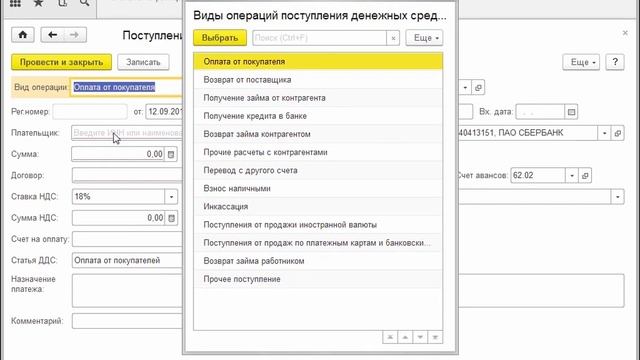Select Взнос наличными
This screenshot has width=640, height=360.
pyautogui.click(x=318, y=189)
